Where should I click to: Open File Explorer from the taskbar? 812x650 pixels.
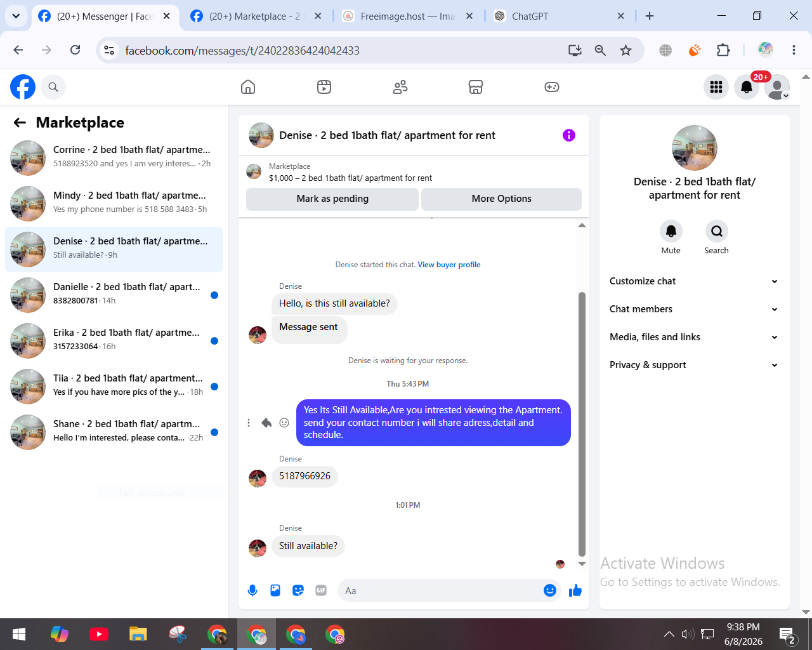[x=138, y=634]
